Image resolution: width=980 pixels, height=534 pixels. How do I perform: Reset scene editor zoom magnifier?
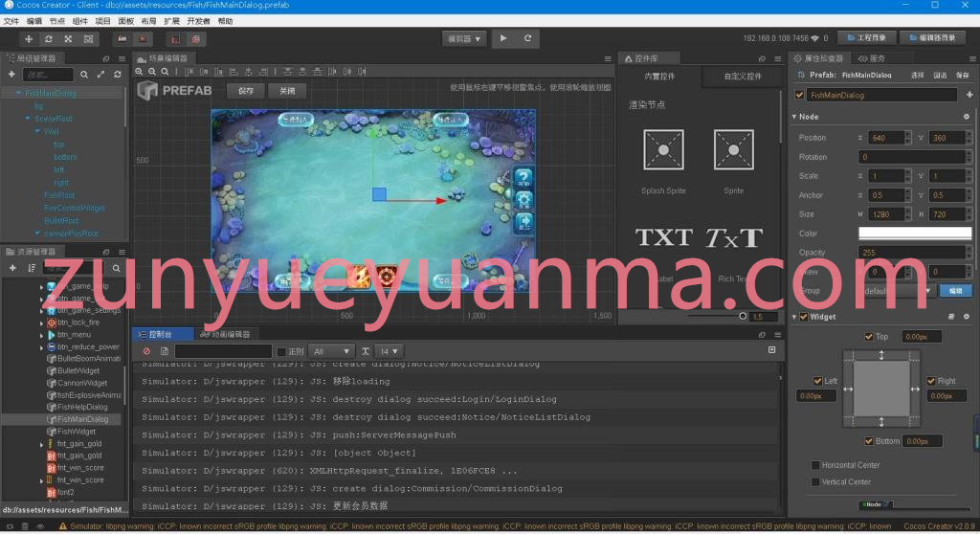click(x=165, y=72)
